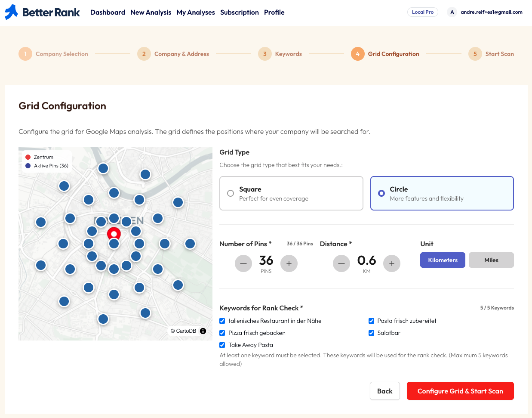Uncheck the Salatbar keyword
Screen dimensions: 532x418
click(x=371, y=333)
